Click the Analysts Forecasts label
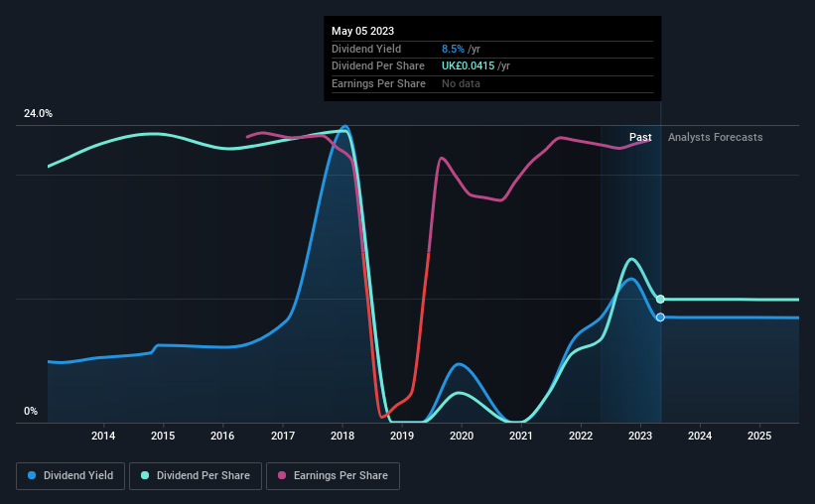The image size is (815, 504). tap(715, 137)
